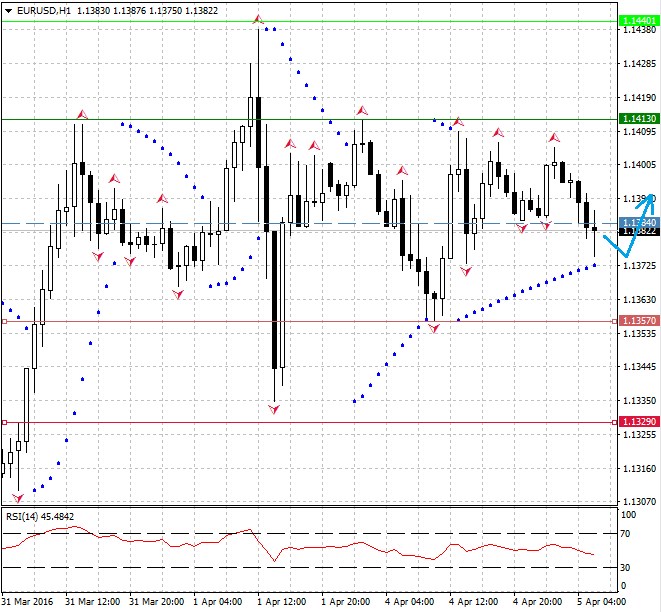Viewport: 661px width, 612px height.
Task: Click the square anchor beside 1.13570 price tag
Action: tap(614, 322)
